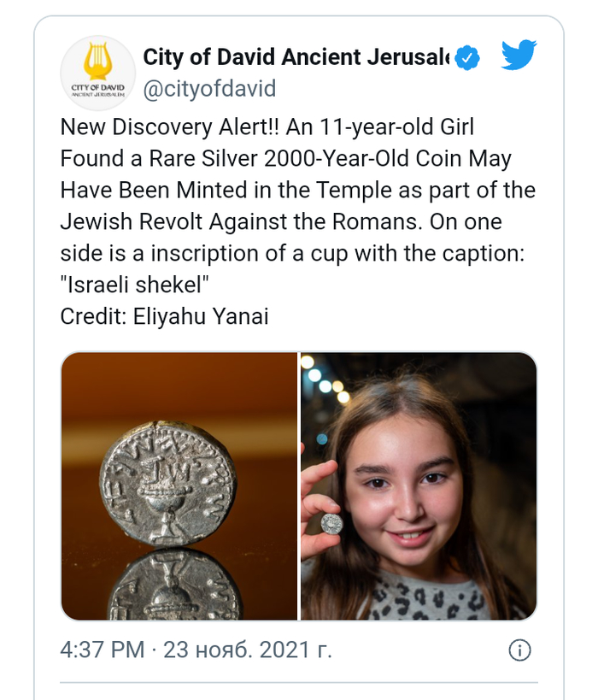The height and width of the screenshot is (700, 598).
Task: Click the Twitter bird logo icon
Action: [x=519, y=55]
